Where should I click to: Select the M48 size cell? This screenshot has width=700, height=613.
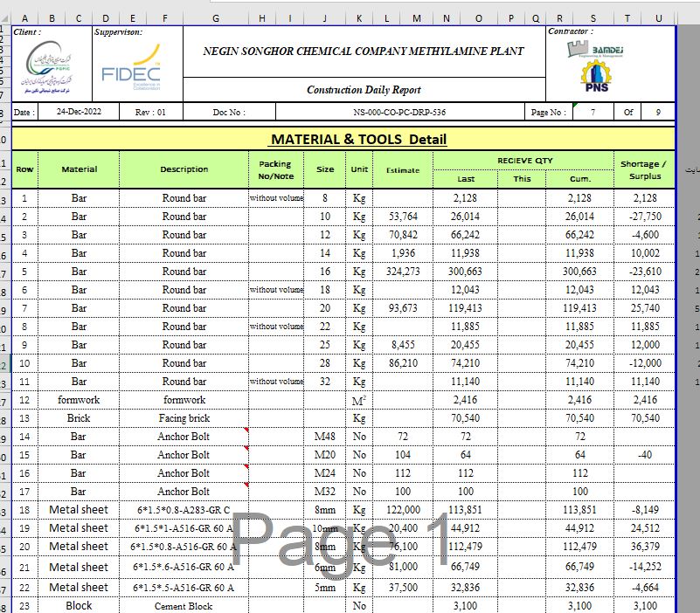click(325, 436)
